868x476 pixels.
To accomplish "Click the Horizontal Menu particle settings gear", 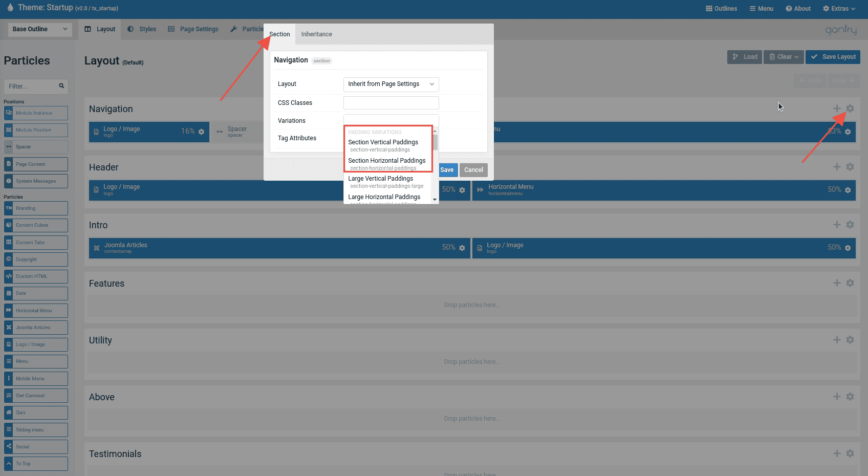I will [x=848, y=190].
